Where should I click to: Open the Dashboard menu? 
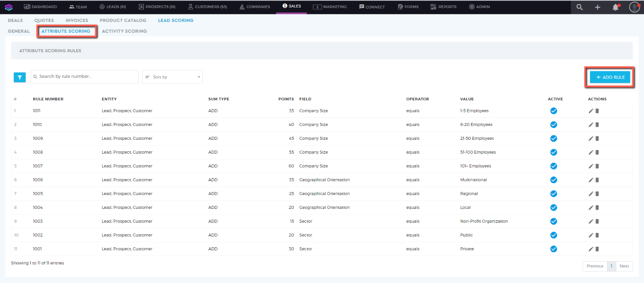tap(40, 7)
